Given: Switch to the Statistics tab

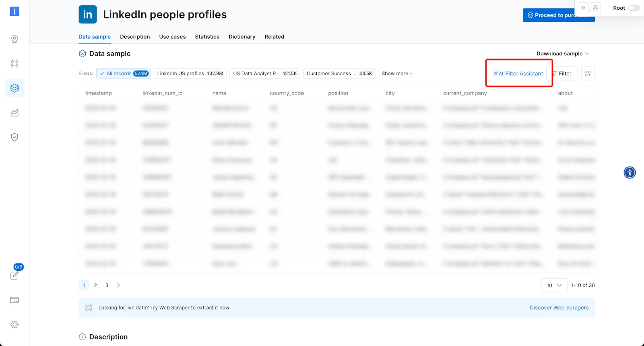Looking at the screenshot, I should (207, 37).
